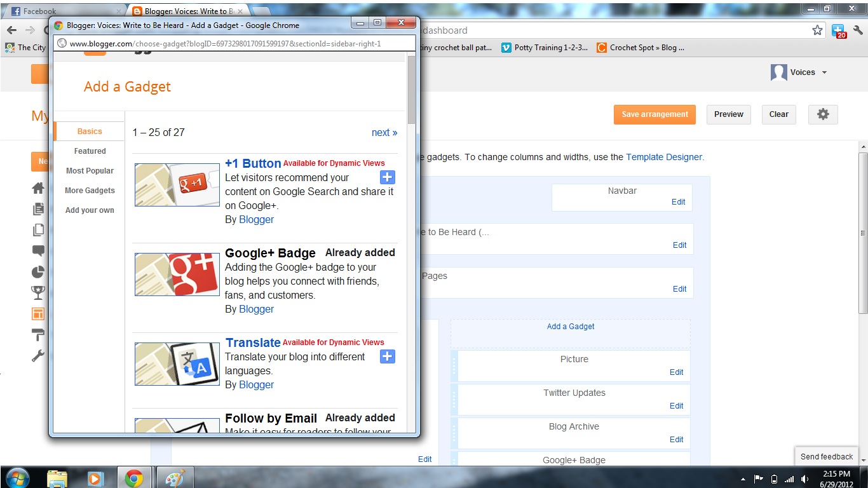
Task: Select the More Gadgets category
Action: click(90, 191)
